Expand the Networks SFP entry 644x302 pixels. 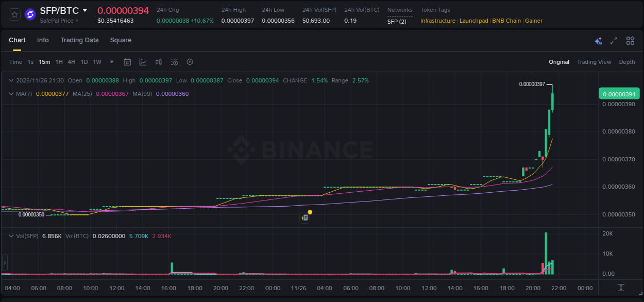[x=399, y=22]
